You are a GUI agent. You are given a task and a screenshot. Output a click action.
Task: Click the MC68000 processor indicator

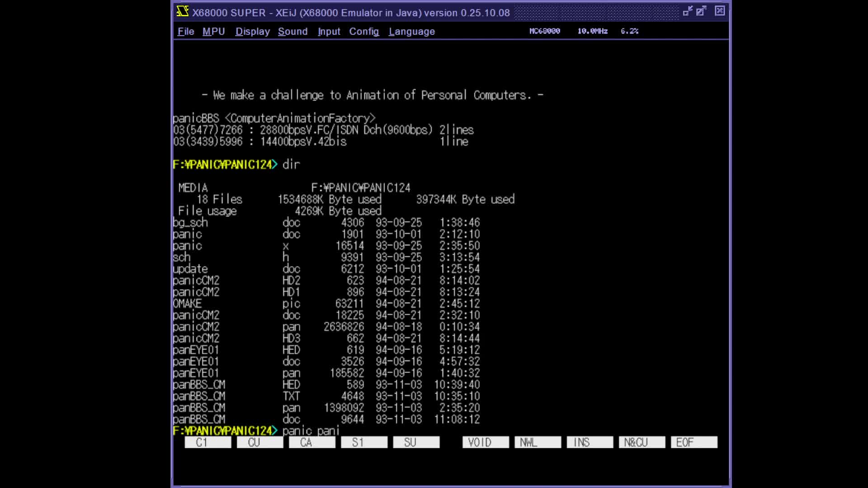pyautogui.click(x=544, y=31)
